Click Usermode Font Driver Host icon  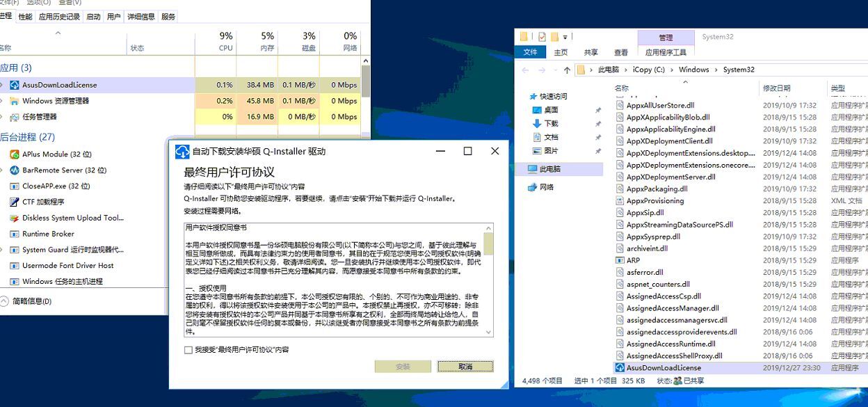[x=15, y=266]
